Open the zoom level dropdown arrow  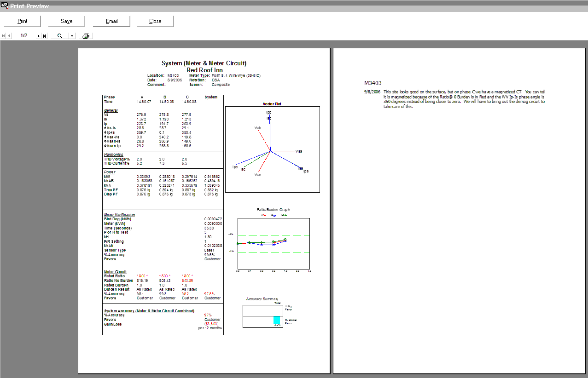[x=72, y=36]
